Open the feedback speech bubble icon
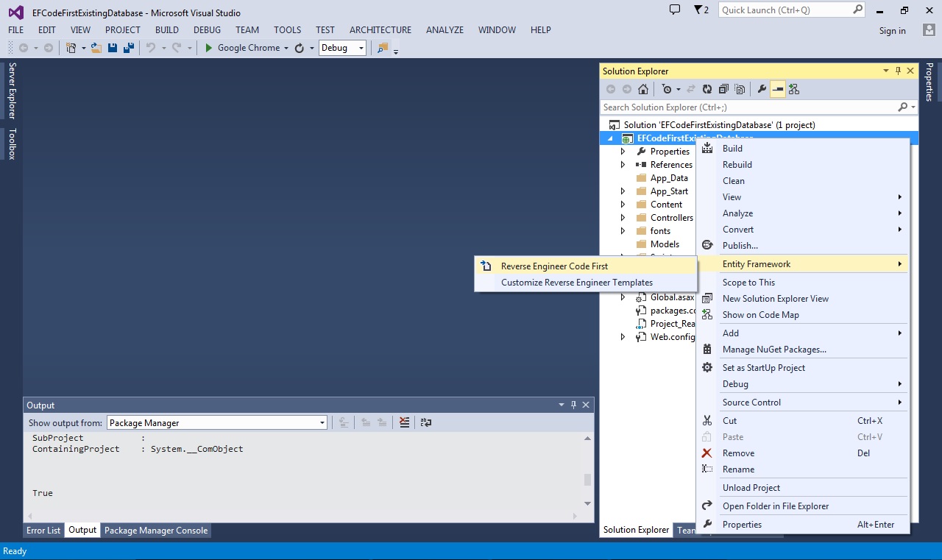Viewport: 942px width, 560px height. click(675, 10)
